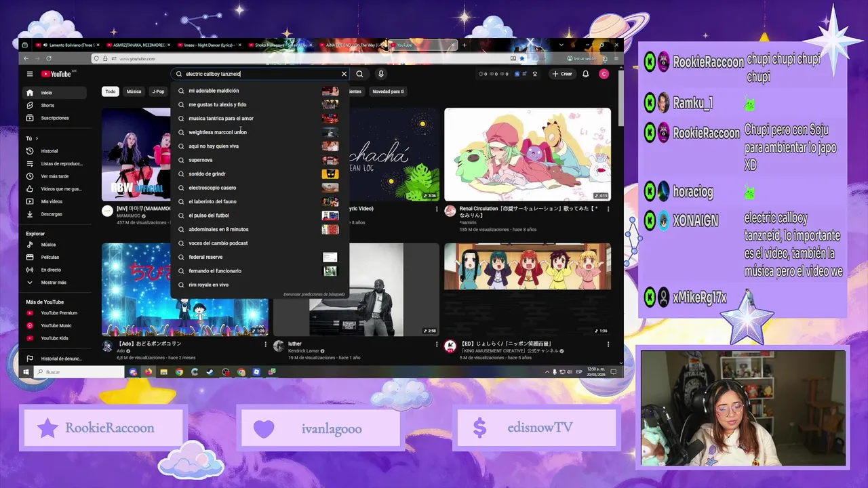The height and width of the screenshot is (488, 868).
Task: Open Mis vídeos in the sidebar
Action: [54, 201]
